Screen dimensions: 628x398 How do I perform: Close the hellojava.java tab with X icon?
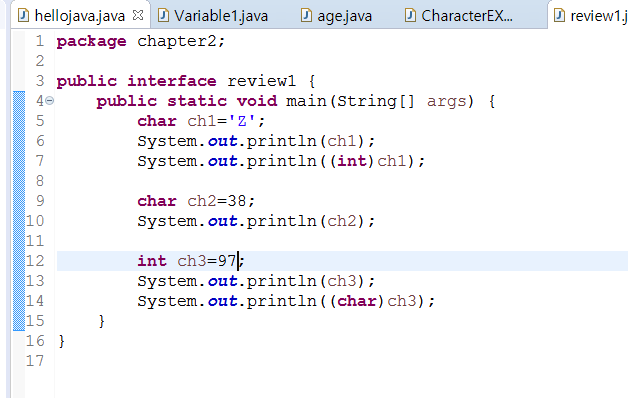coord(138,16)
